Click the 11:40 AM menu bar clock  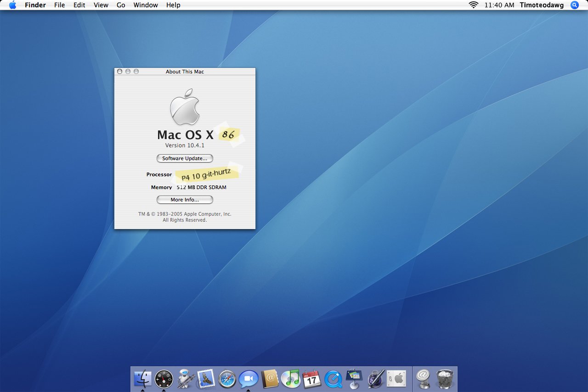point(499,5)
